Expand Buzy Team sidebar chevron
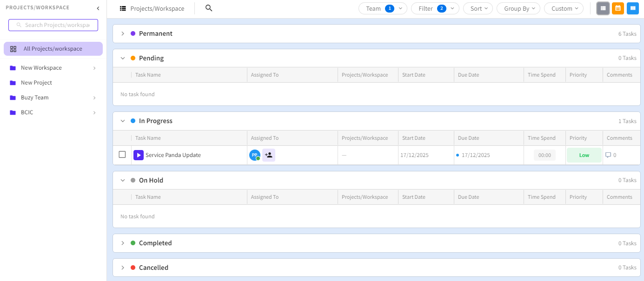644x281 pixels. click(x=94, y=98)
